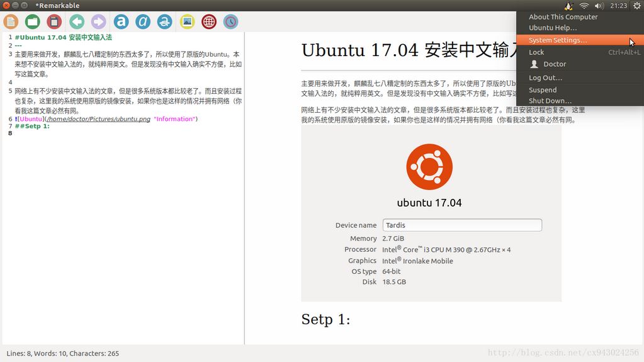Click the [Ubuntu] alt text in line 6
644x362 pixels.
click(31, 119)
